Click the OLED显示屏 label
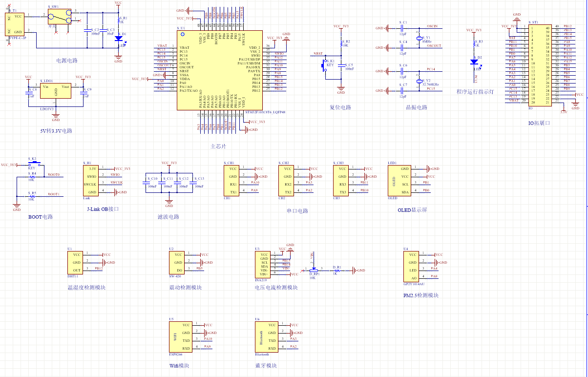588x377 pixels. pyautogui.click(x=413, y=209)
